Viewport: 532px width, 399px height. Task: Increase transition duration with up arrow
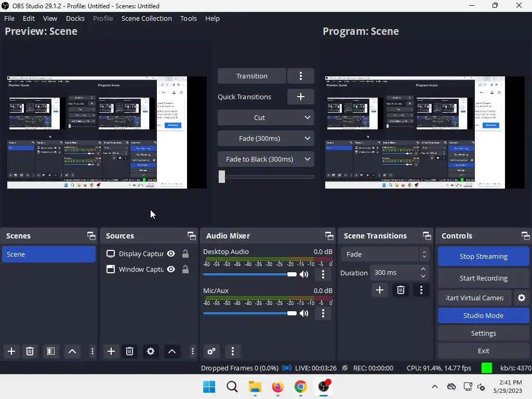coord(423,269)
